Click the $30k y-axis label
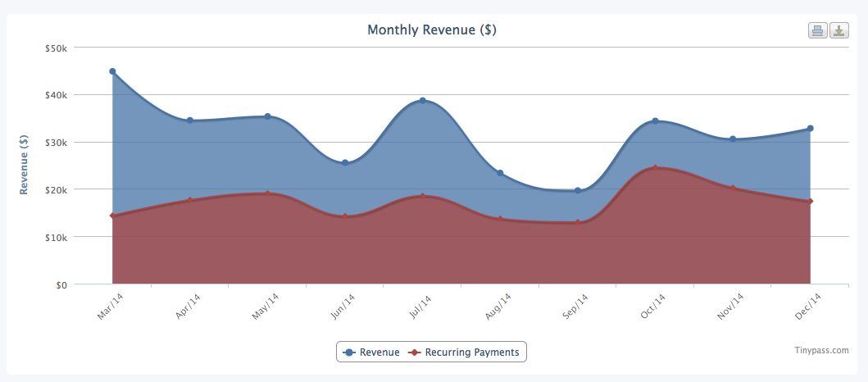Image resolution: width=868 pixels, height=382 pixels. (56, 142)
